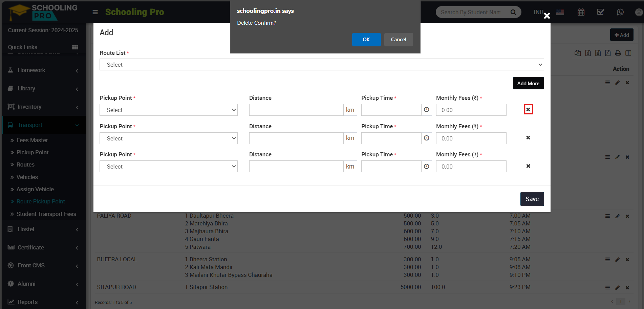Expand the Hostel menu
The width and height of the screenshot is (644, 309).
tap(43, 229)
